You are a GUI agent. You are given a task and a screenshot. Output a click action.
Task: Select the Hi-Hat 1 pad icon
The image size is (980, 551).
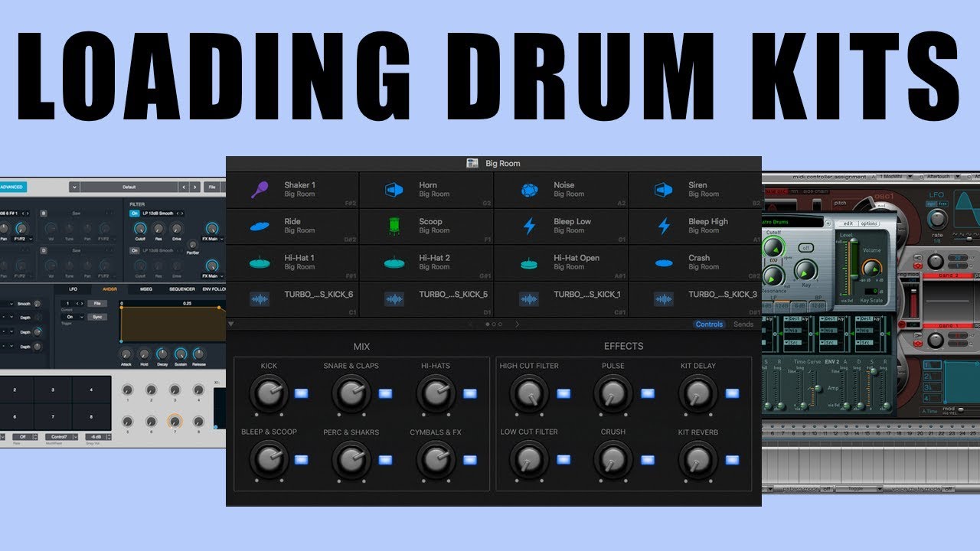point(260,262)
